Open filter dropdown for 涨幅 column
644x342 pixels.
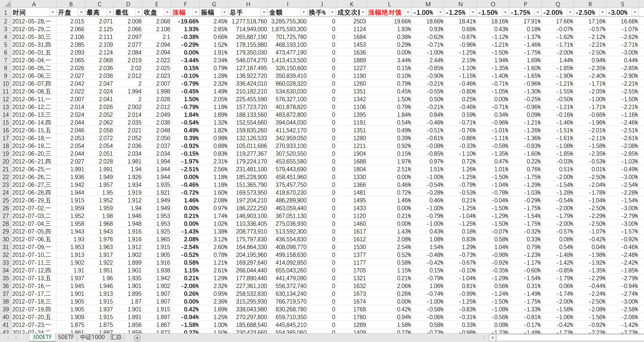tap(196, 12)
